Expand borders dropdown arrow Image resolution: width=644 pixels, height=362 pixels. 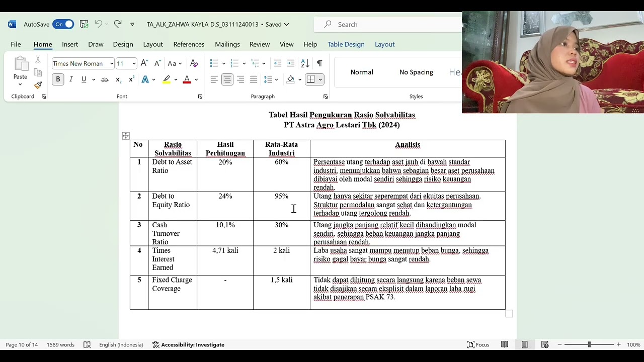coord(320,79)
